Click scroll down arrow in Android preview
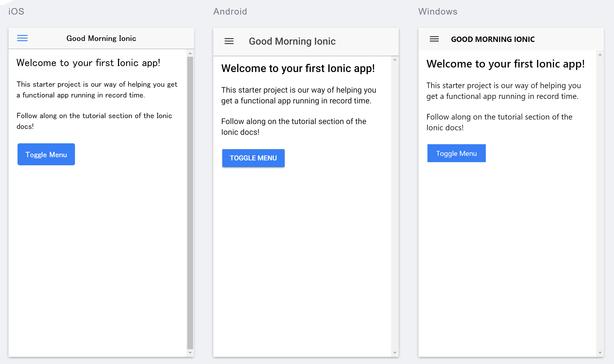The height and width of the screenshot is (364, 614). click(395, 353)
